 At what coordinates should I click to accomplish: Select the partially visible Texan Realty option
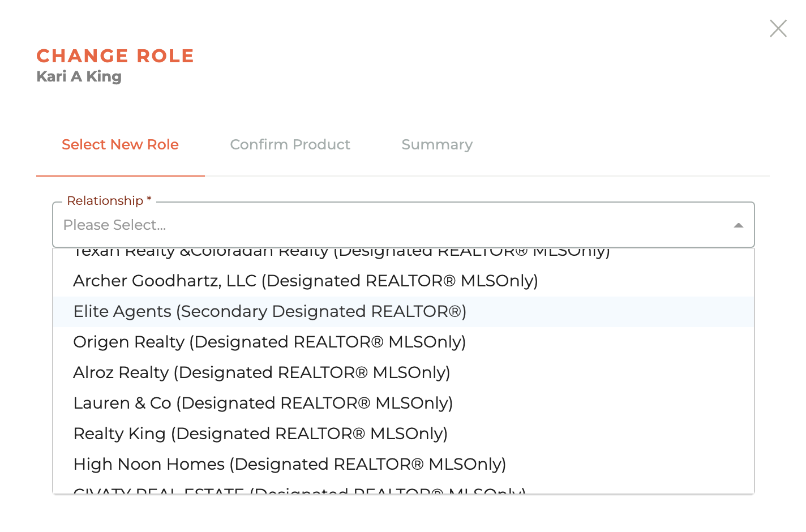(x=341, y=252)
